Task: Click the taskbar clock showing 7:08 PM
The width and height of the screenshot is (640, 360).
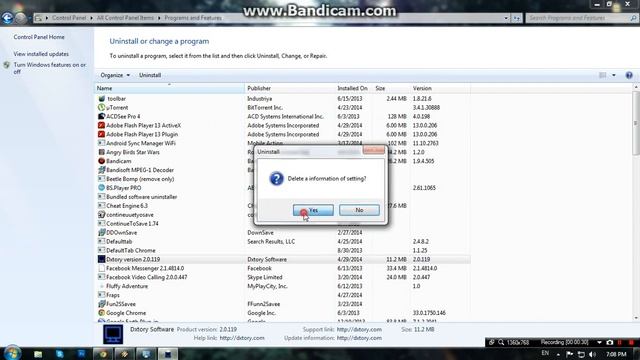Action: tap(616, 354)
